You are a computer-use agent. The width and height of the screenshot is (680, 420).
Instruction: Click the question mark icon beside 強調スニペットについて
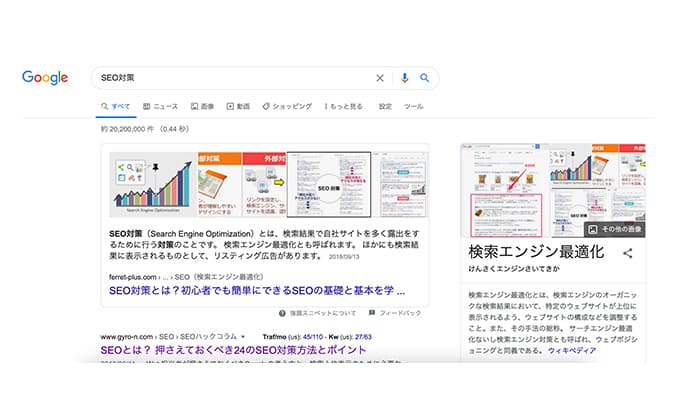coord(282,313)
